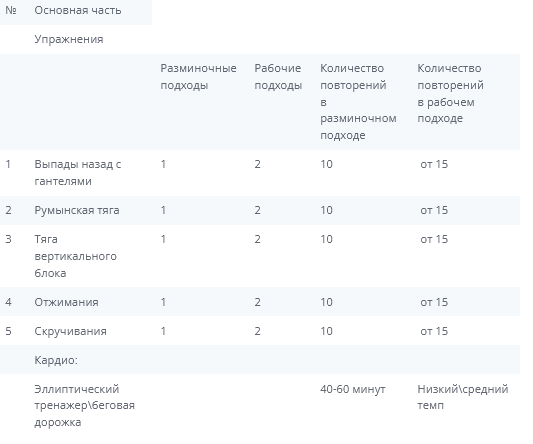Click warm-up sets value in Румынская тяга row
Screen dimensions: 533x444
(x=164, y=210)
